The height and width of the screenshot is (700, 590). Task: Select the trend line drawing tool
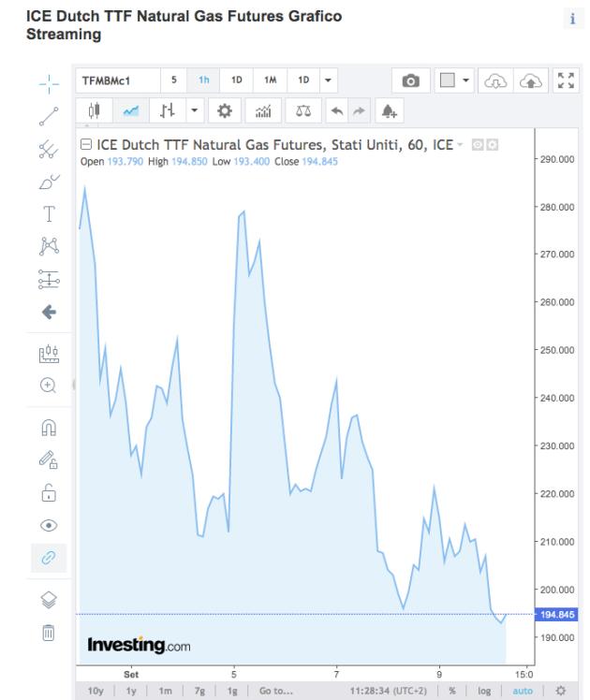click(50, 115)
